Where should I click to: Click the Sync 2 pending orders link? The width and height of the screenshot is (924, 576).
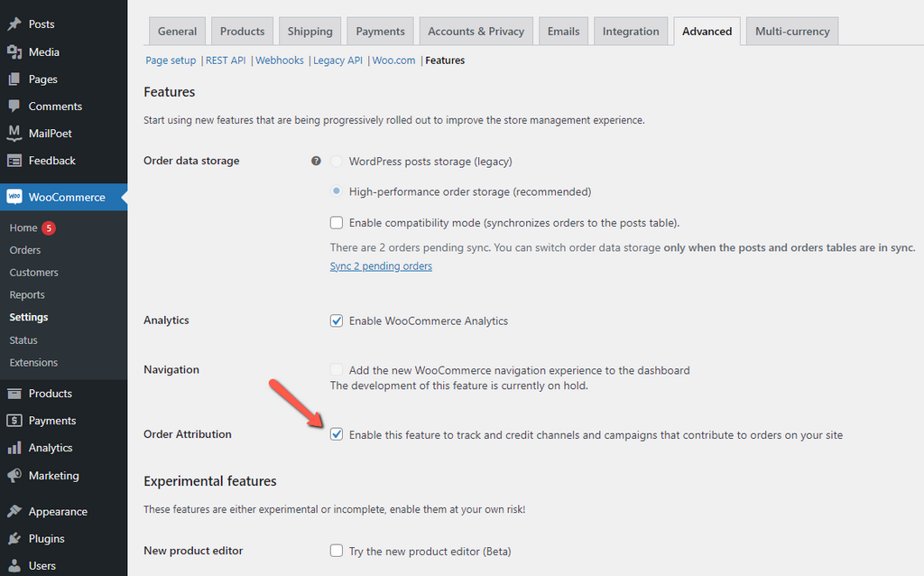click(x=381, y=265)
